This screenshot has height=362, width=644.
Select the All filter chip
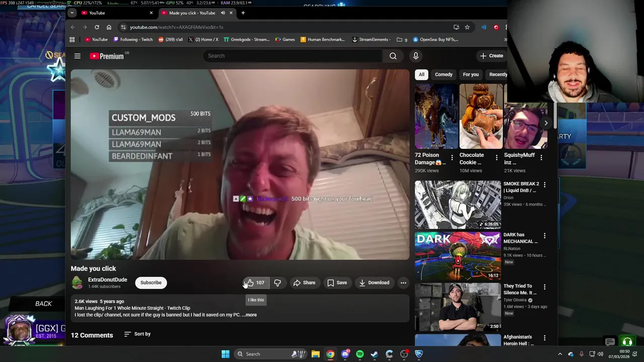tap(422, 74)
